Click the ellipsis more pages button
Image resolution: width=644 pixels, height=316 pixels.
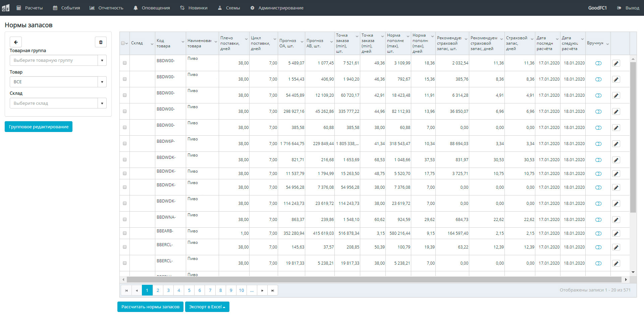pos(252,290)
